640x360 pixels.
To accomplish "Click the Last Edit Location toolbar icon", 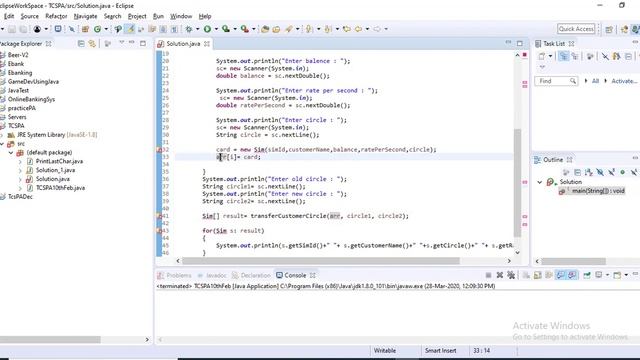I will click(347, 29).
